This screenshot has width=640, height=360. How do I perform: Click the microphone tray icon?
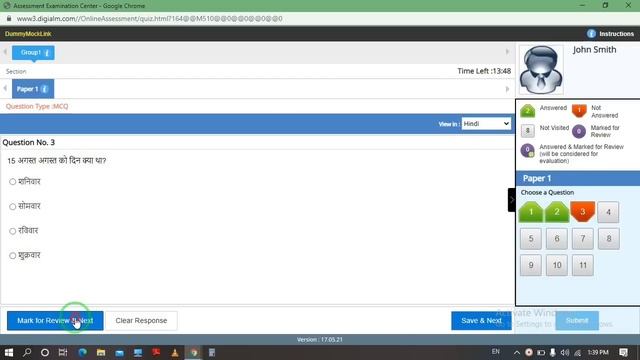553,352
